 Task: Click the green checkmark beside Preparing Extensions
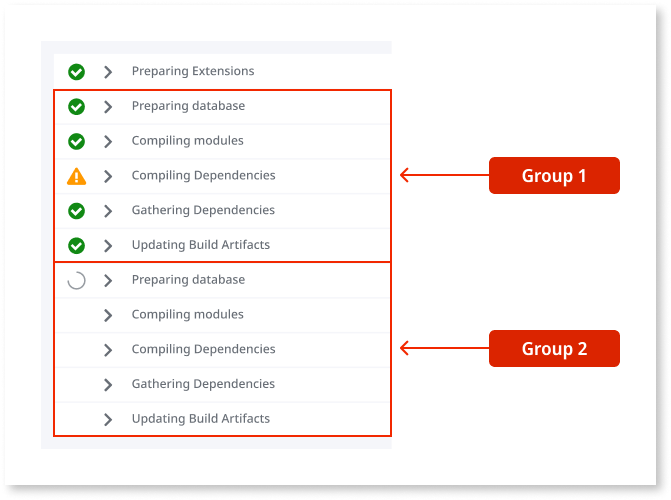coord(76,72)
